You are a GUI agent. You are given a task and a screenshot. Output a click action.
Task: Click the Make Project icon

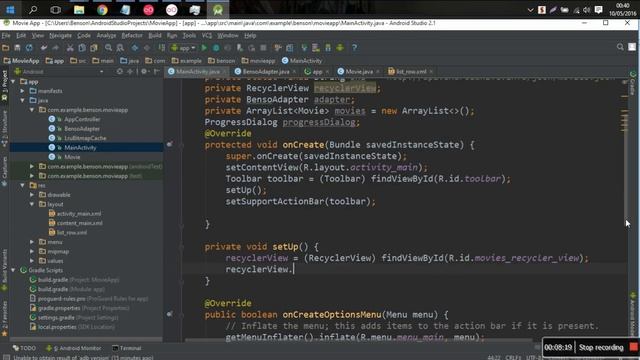click(x=162, y=48)
